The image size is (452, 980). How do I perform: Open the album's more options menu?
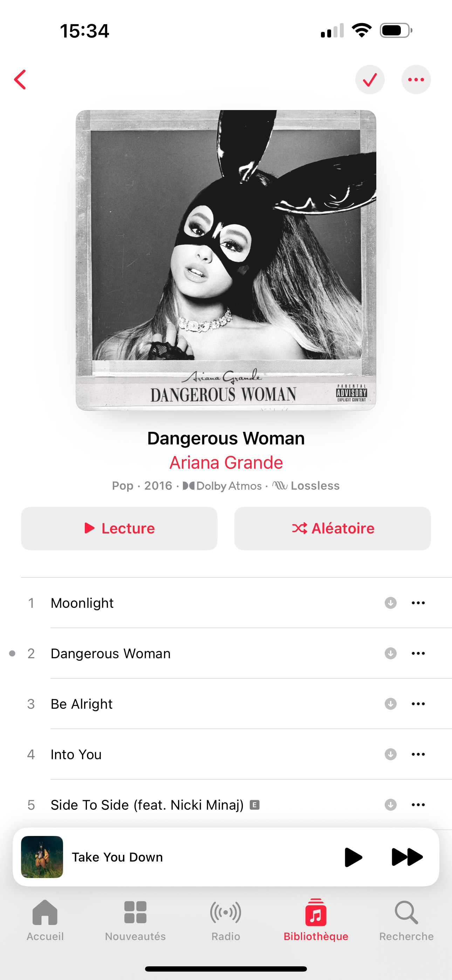pyautogui.click(x=416, y=80)
